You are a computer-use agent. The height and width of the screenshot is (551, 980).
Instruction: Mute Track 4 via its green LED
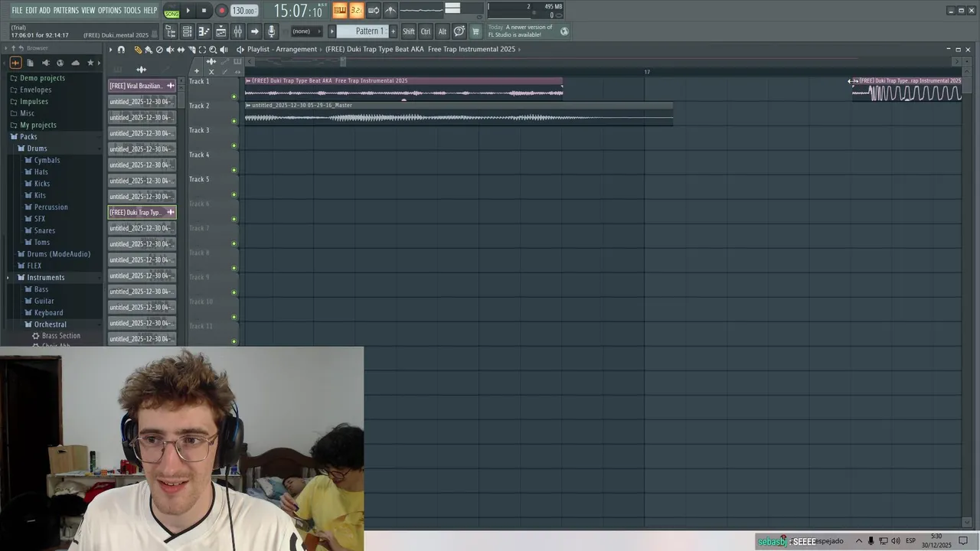coord(234,170)
